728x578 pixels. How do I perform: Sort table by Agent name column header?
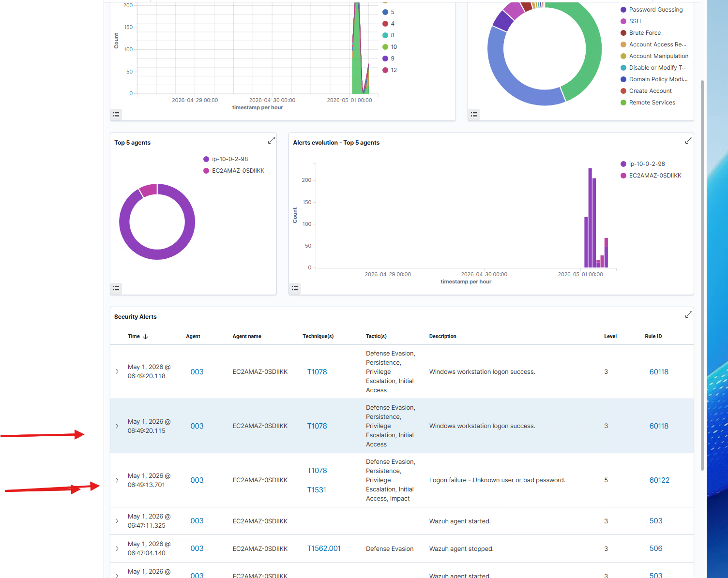click(247, 336)
